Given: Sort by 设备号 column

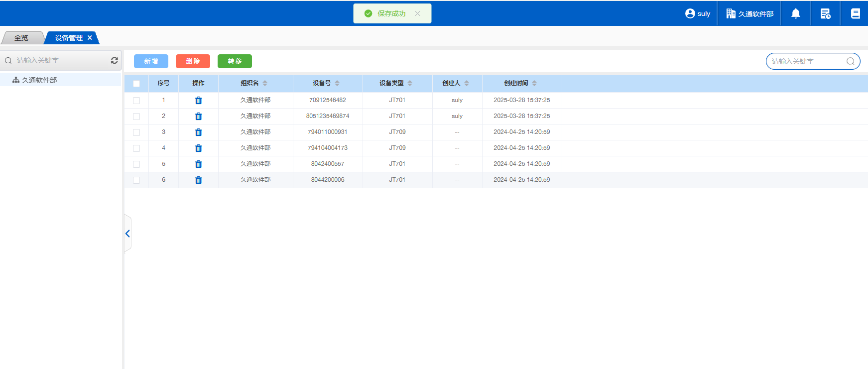Looking at the screenshot, I should click(x=337, y=83).
